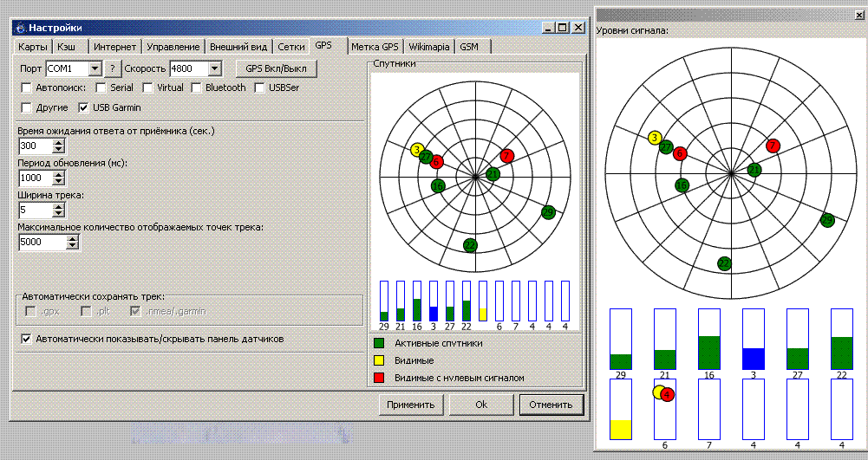The height and width of the screenshot is (460, 868).
Task: Click blue signal bar for satellite 3 in right panel
Action: 753,358
